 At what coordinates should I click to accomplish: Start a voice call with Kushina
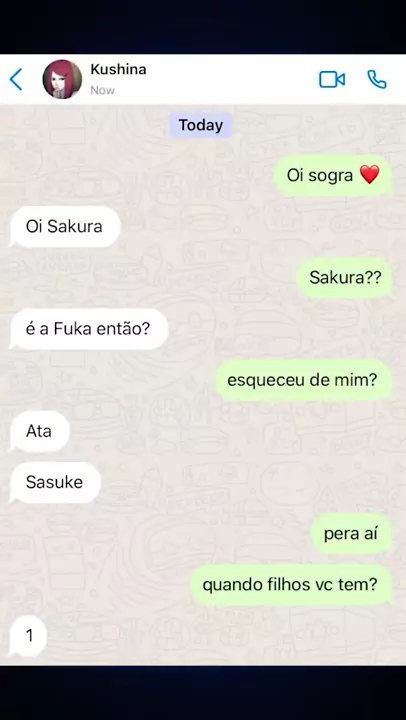[377, 79]
